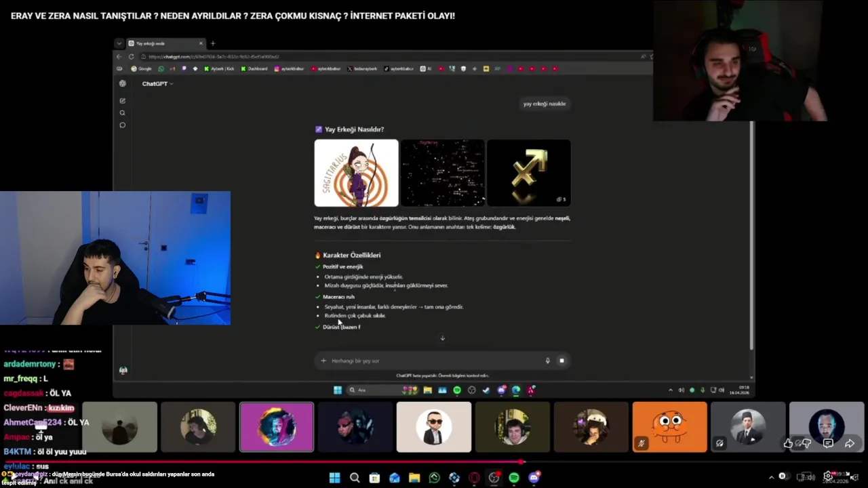Open the X baburayberk bookmark

click(363, 68)
